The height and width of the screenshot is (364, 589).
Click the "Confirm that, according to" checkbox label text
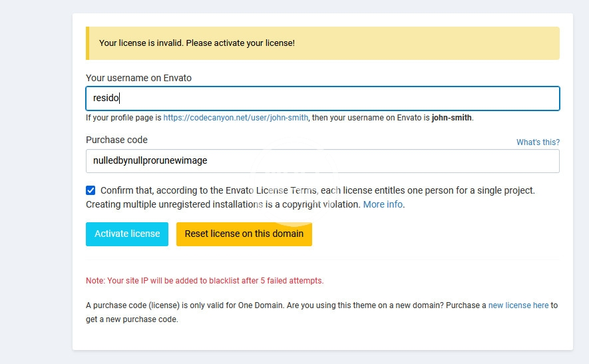coord(317,190)
